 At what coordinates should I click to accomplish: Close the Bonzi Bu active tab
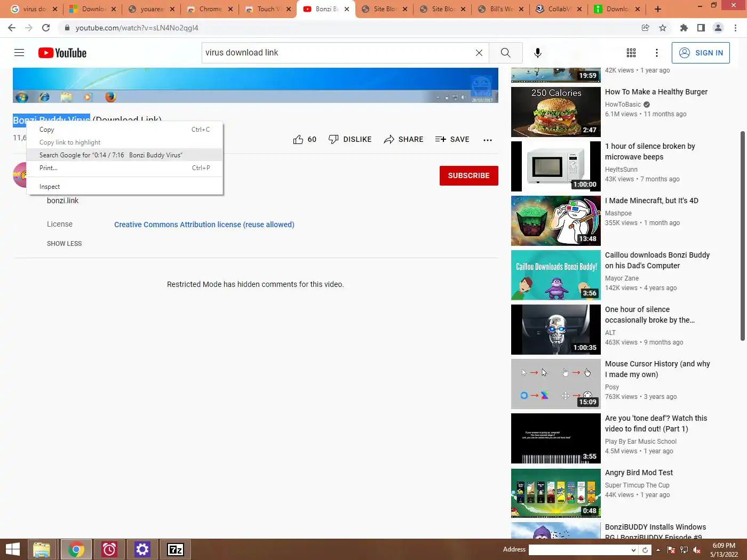pyautogui.click(x=347, y=9)
